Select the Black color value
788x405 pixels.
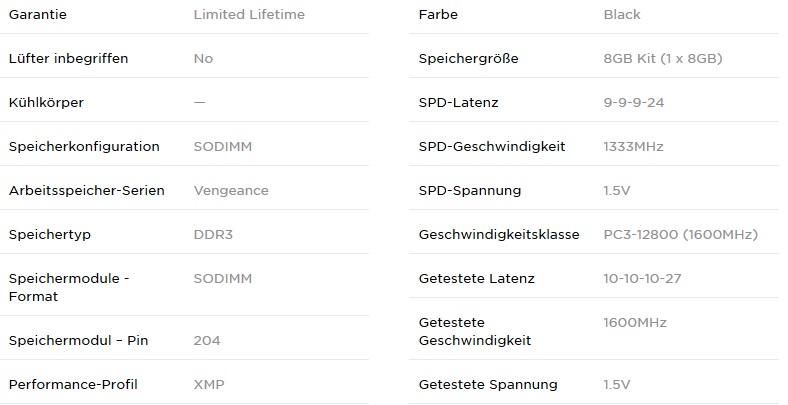622,14
